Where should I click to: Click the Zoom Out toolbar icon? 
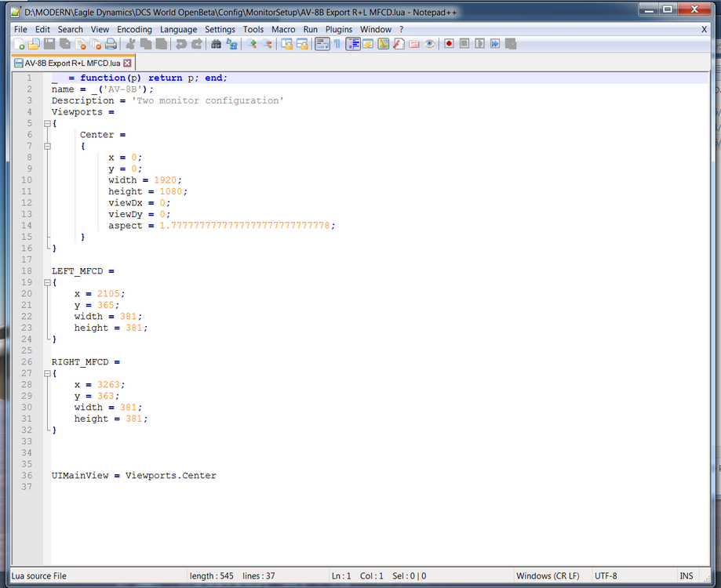[x=268, y=44]
